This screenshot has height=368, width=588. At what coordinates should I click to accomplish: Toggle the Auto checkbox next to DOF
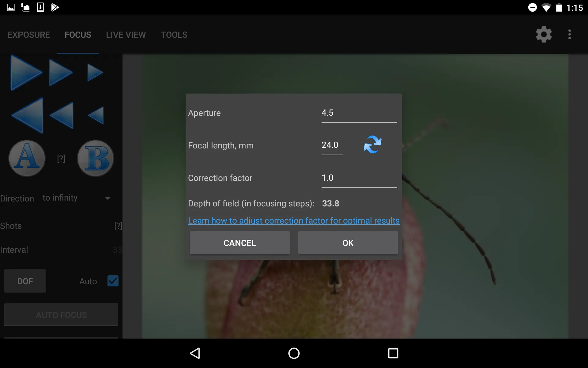(x=113, y=280)
